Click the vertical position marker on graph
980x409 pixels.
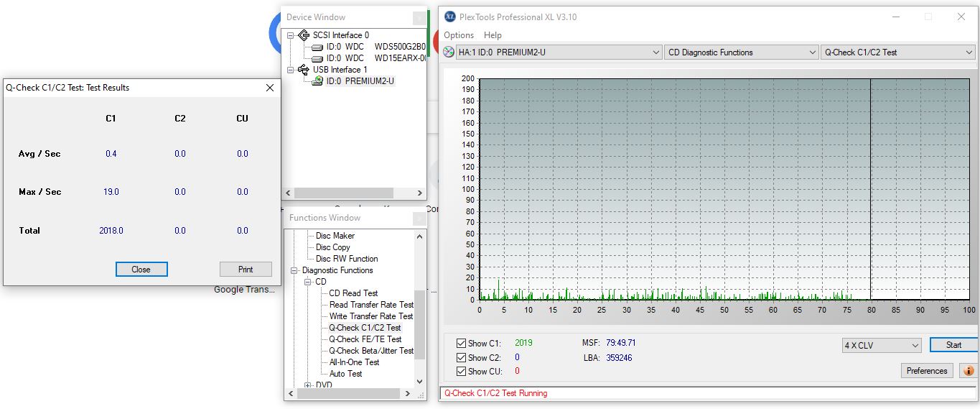tap(870, 189)
